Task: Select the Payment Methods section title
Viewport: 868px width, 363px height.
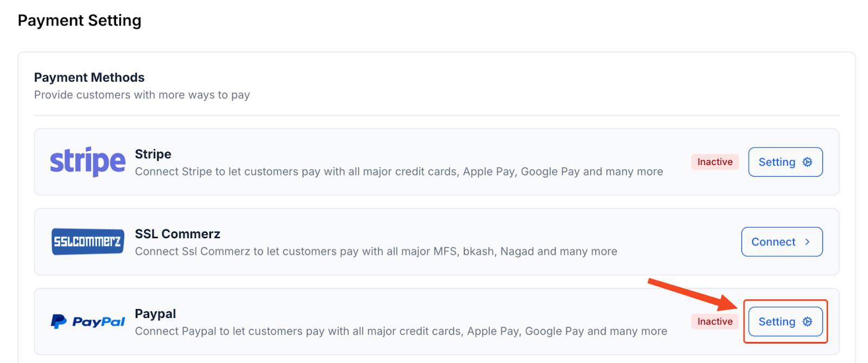Action: 89,77
